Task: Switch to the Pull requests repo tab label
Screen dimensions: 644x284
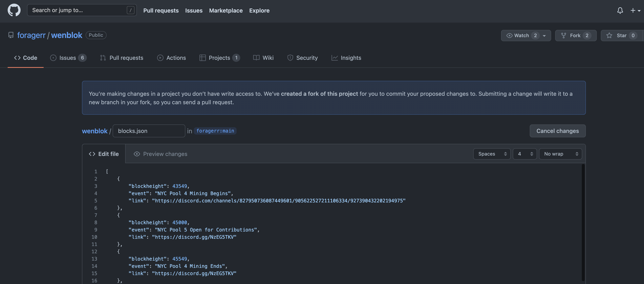Action: (126, 58)
